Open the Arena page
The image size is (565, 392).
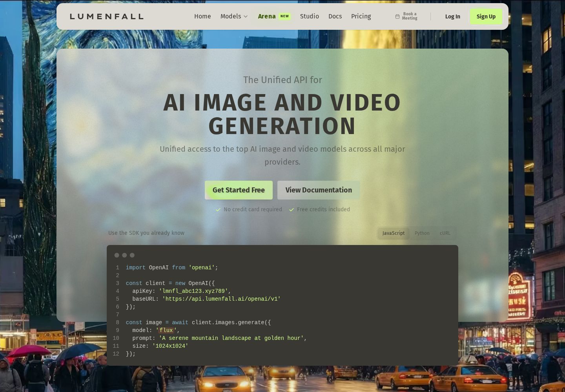click(x=267, y=16)
